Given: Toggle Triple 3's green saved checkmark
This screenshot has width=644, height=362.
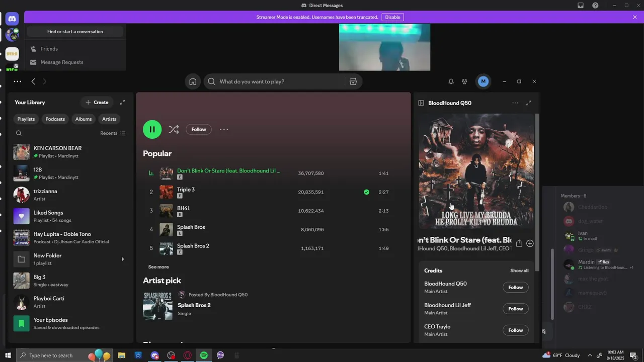Looking at the screenshot, I should click(x=366, y=192).
